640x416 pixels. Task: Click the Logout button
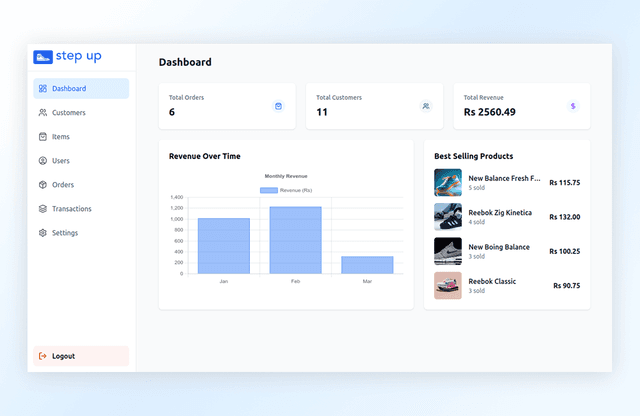pyautogui.click(x=81, y=356)
